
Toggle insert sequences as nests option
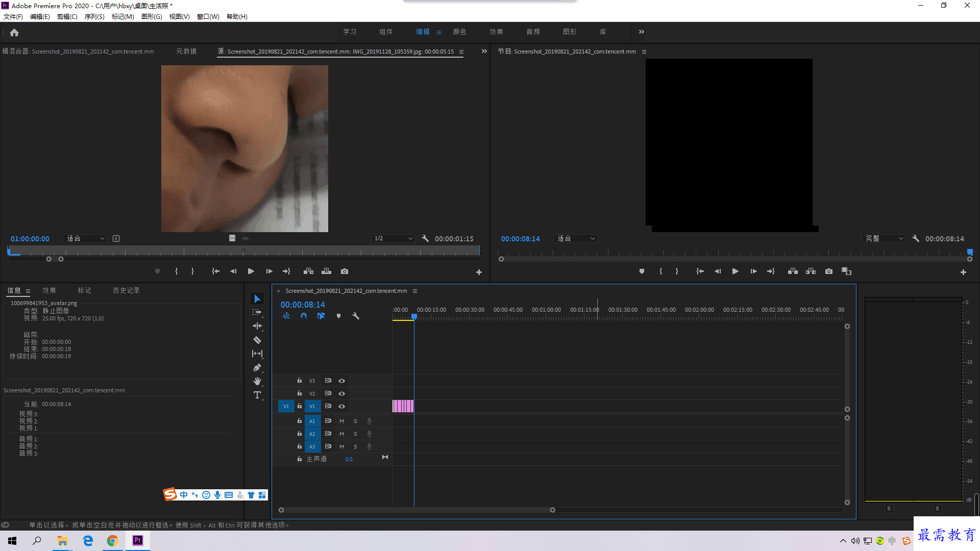(x=286, y=316)
